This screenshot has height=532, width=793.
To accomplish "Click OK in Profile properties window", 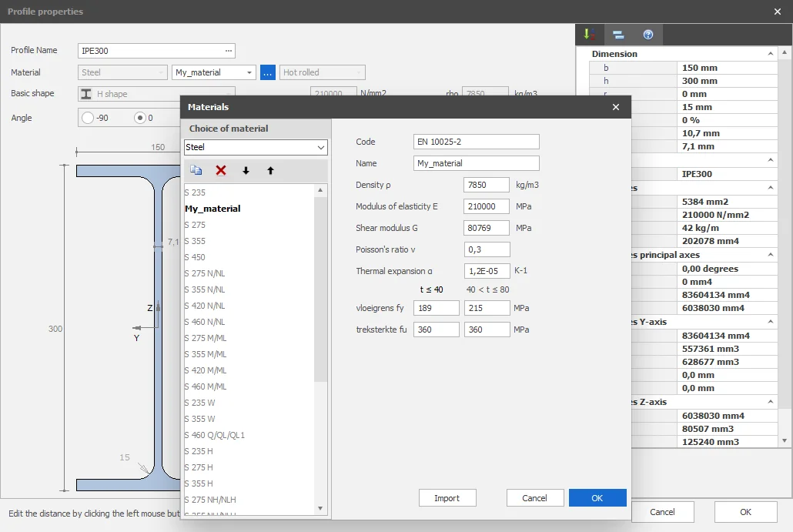I will pyautogui.click(x=745, y=512).
